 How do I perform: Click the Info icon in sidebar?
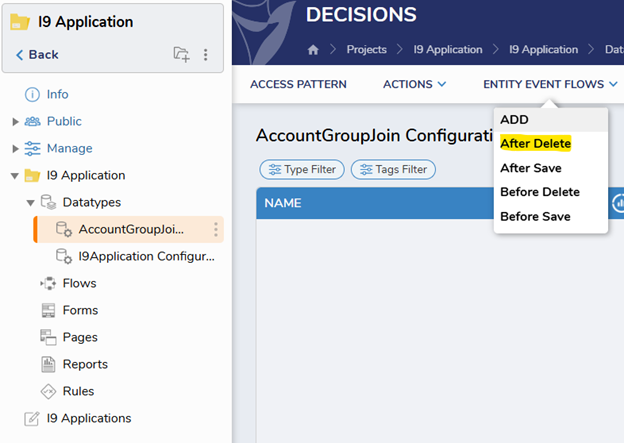click(32, 94)
